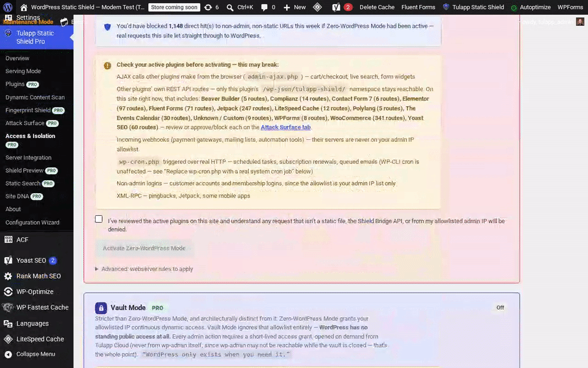Image resolution: width=588 pixels, height=368 pixels.
Task: Open Plugins PRO submenu page
Action: point(22,84)
